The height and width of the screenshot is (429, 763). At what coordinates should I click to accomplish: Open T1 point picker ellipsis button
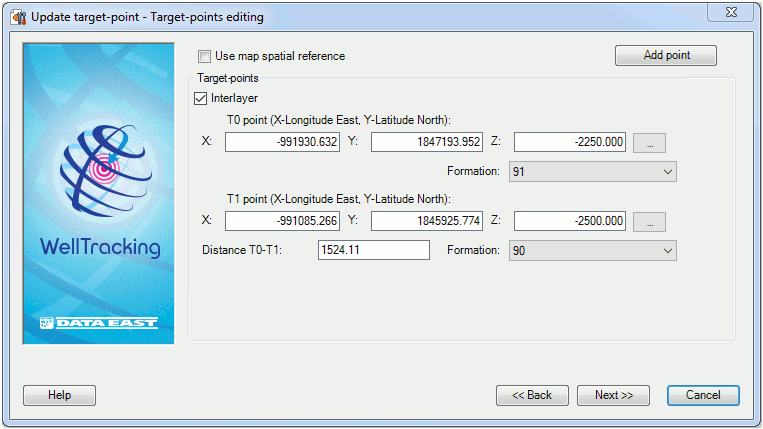(649, 221)
